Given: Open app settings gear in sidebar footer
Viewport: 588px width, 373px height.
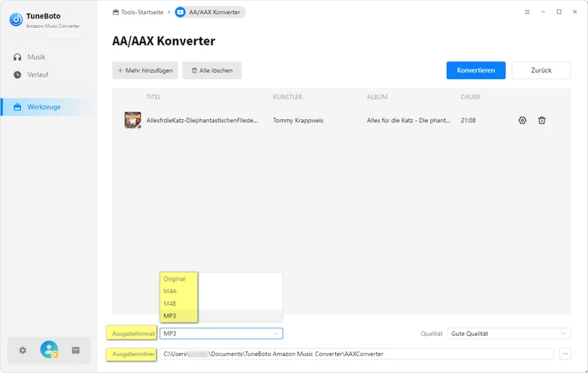Looking at the screenshot, I should [x=23, y=350].
